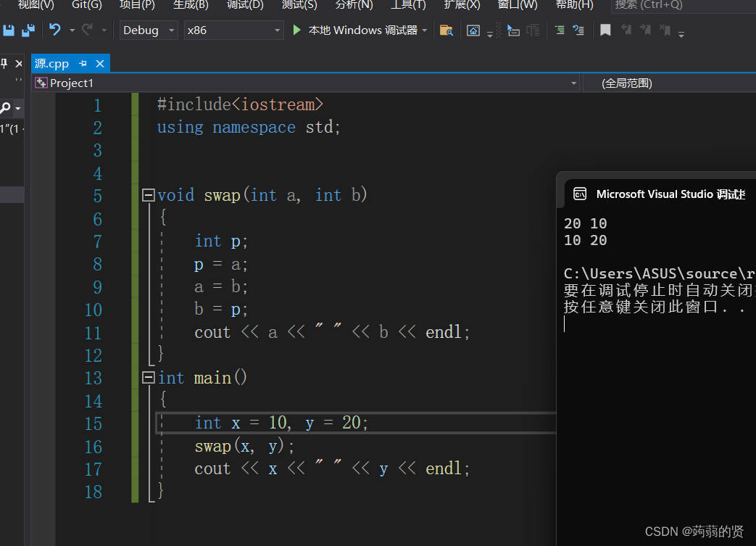Screen dimensions: 756x546
Task: Open the redo history dropdown arrow
Action: pyautogui.click(x=104, y=30)
